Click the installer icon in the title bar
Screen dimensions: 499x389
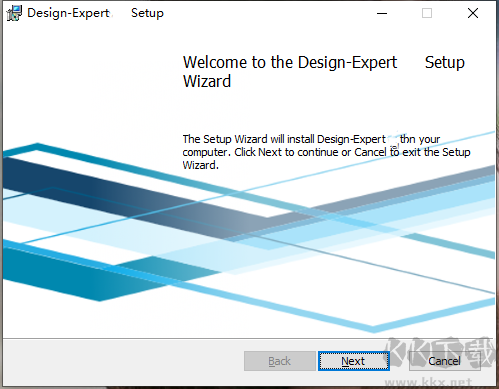[x=14, y=13]
